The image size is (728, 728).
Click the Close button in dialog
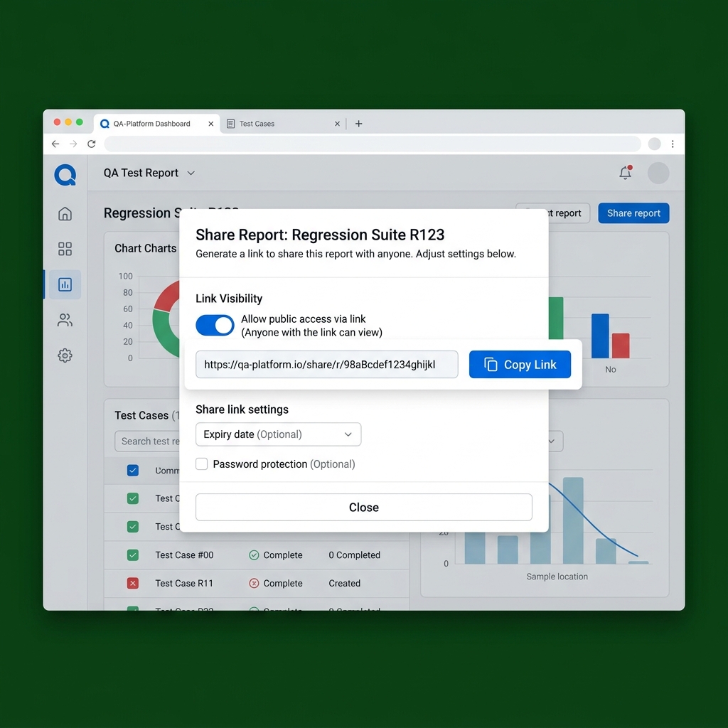[363, 507]
